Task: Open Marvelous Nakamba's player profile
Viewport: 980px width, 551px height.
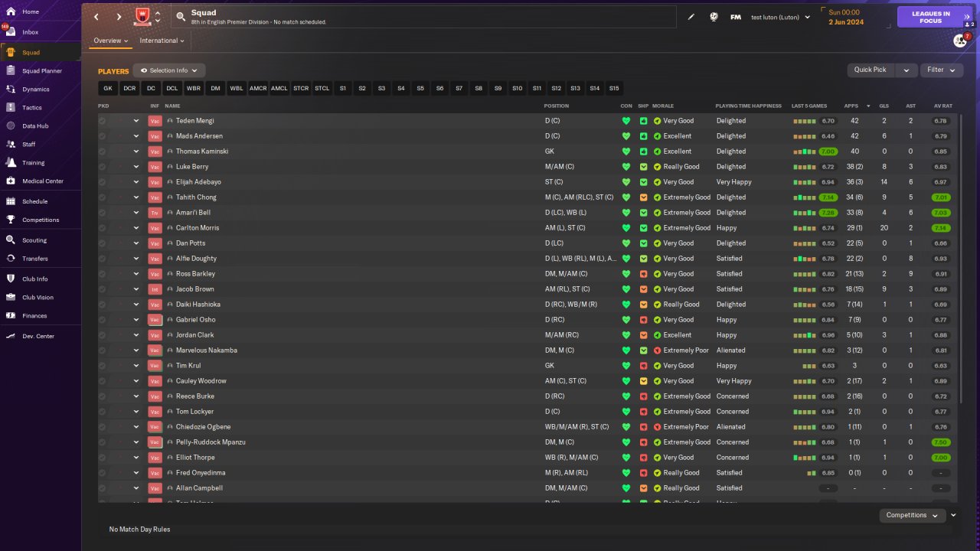Action: [x=207, y=350]
